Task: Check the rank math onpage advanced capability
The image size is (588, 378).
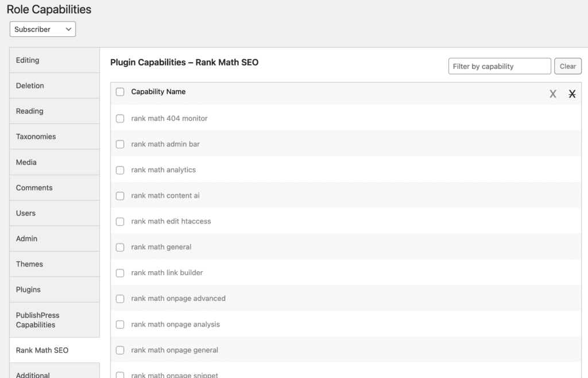Action: pyautogui.click(x=120, y=299)
